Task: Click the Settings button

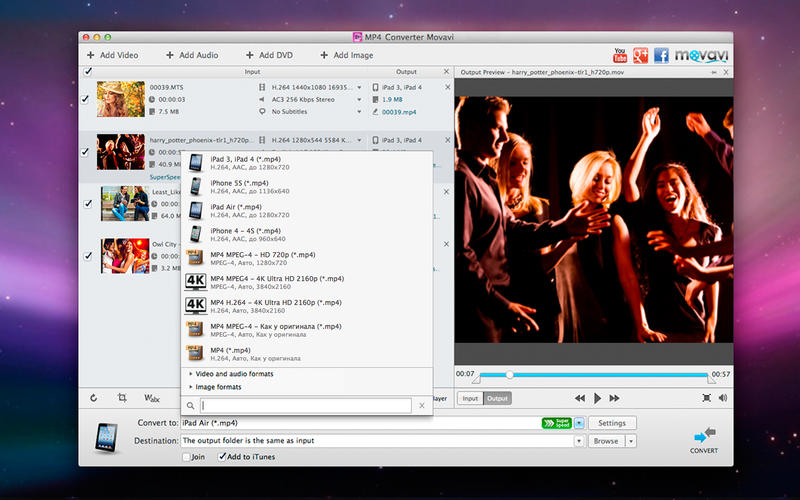Action: 612,423
